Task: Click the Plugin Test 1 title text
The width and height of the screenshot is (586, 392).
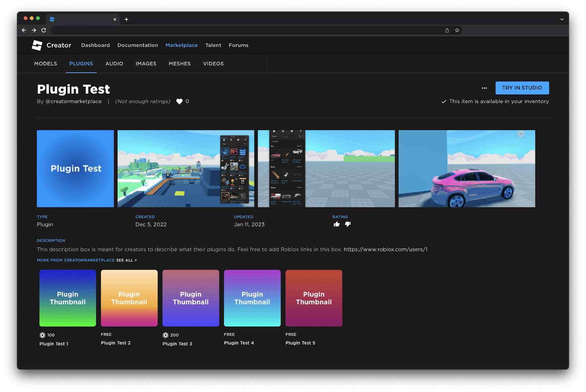Action: tap(54, 344)
